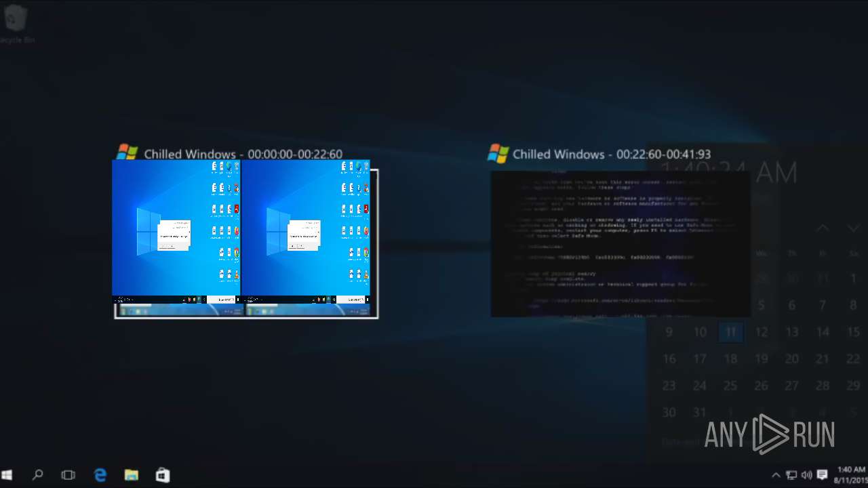
Task: Click title text 'Chilled Windows - 00:00:00-00:22:60'
Action: click(x=243, y=154)
